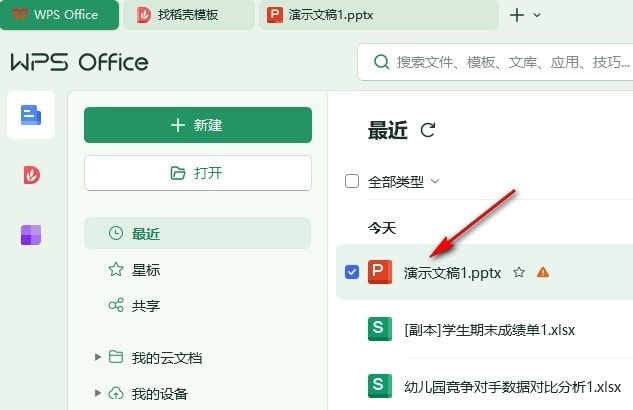Click the WPS Office logo
This screenshot has width=633, height=410.
click(x=80, y=63)
